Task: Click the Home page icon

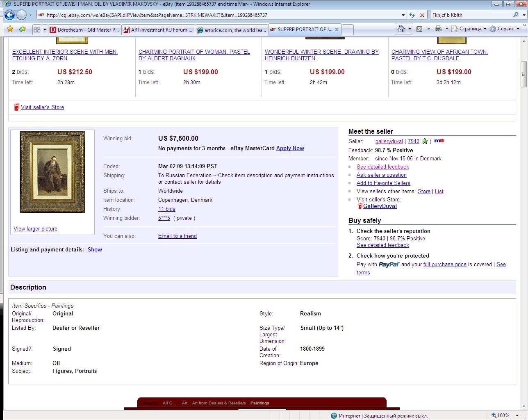Action: pyautogui.click(x=401, y=29)
